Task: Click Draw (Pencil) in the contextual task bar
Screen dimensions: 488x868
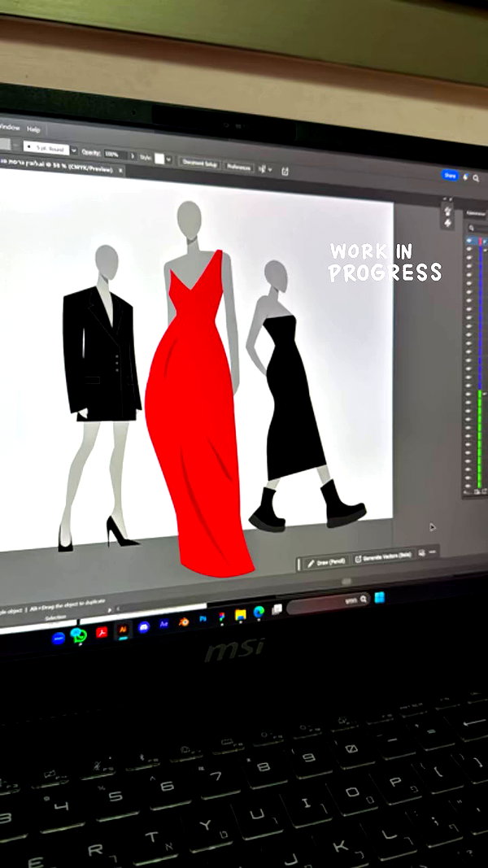Action: tap(326, 561)
